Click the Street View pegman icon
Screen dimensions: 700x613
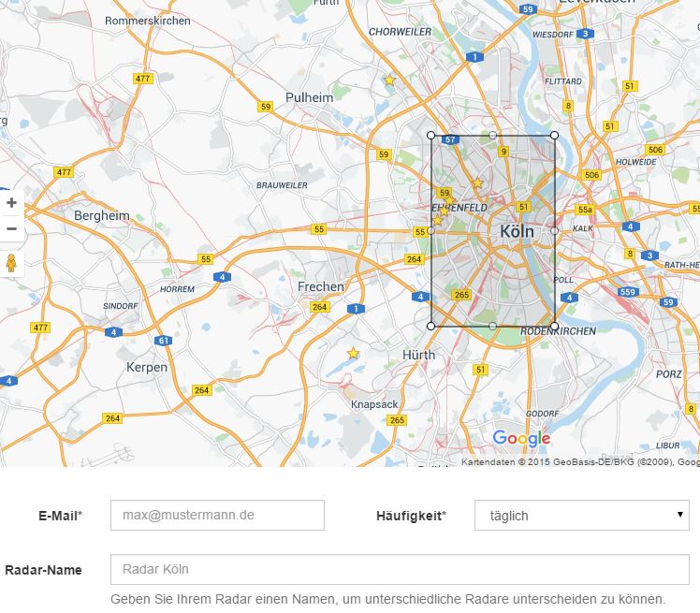[11, 263]
